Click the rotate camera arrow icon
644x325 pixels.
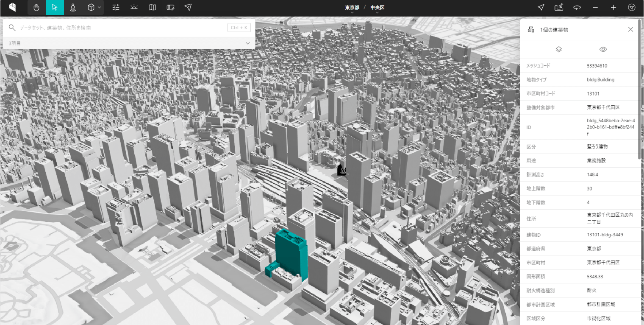[x=577, y=7]
